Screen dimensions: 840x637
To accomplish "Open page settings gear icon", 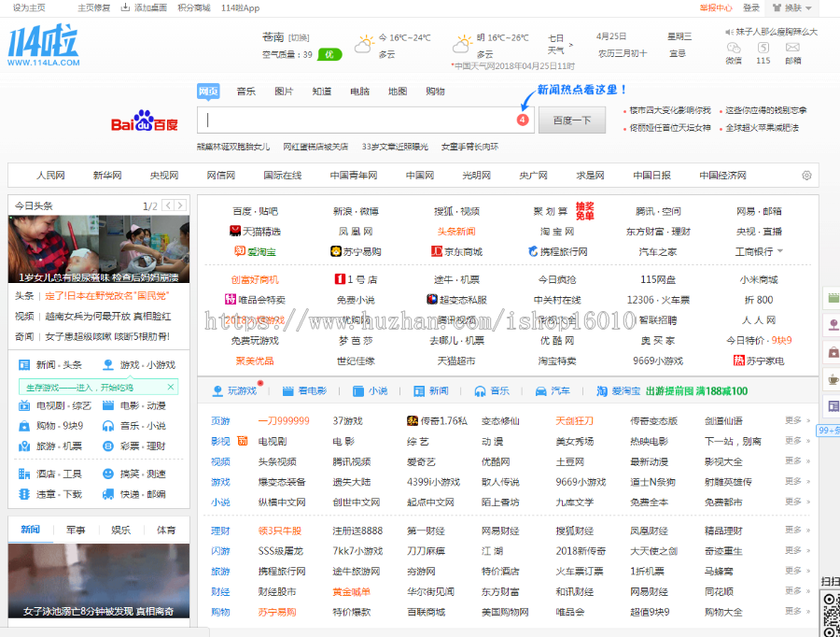I will click(x=806, y=176).
